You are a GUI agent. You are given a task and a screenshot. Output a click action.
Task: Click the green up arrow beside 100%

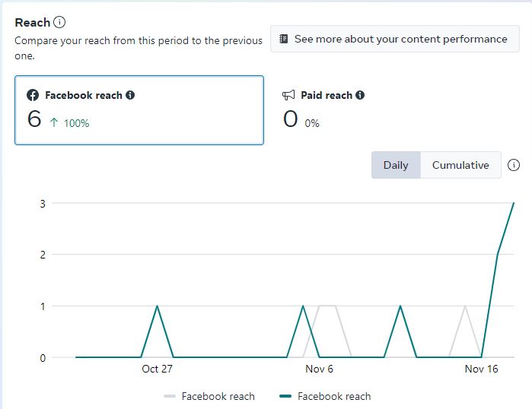pyautogui.click(x=53, y=123)
